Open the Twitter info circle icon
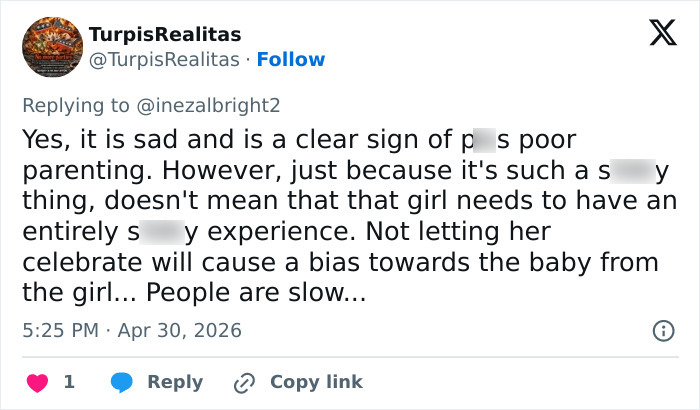 coord(662,330)
